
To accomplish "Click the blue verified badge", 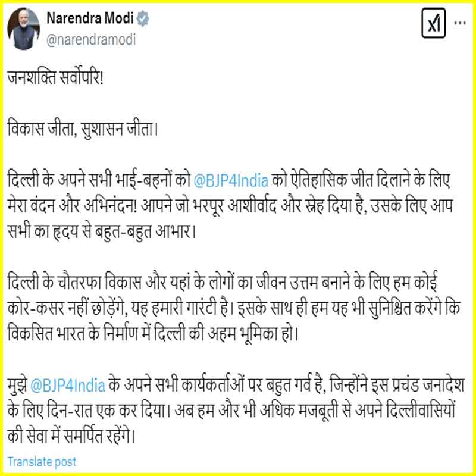I will pyautogui.click(x=142, y=19).
